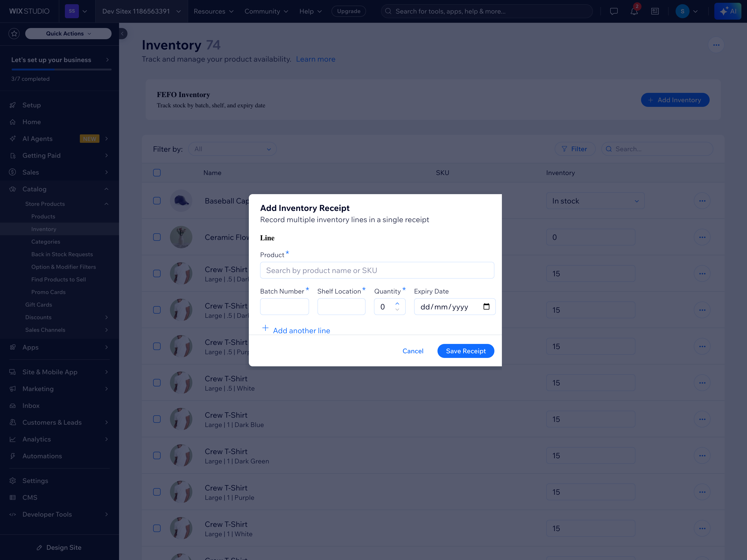Check the Crew T-Shirt Large 1 Dark Blue checkbox
The width and height of the screenshot is (747, 560).
tap(157, 419)
